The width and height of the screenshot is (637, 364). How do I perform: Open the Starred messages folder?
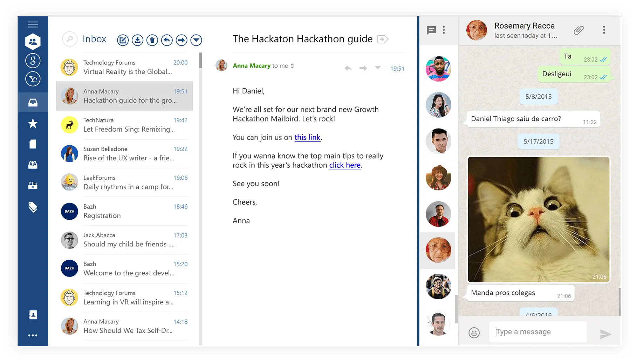click(33, 123)
